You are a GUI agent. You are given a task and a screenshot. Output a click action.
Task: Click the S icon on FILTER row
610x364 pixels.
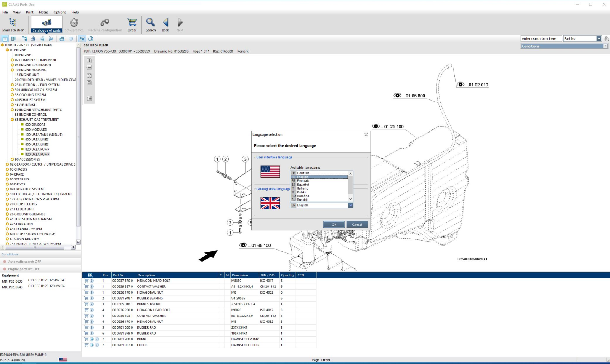(x=92, y=345)
